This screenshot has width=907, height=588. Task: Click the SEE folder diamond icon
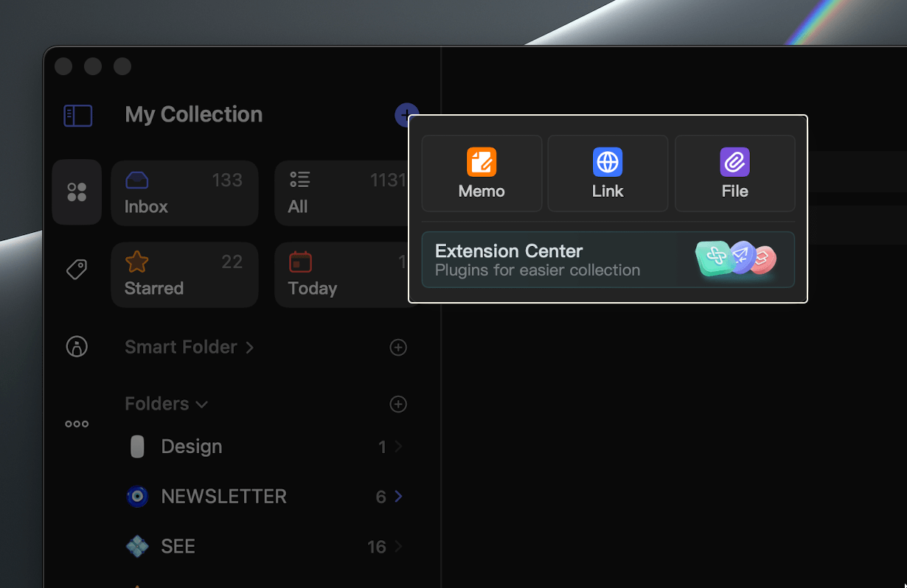tap(137, 547)
